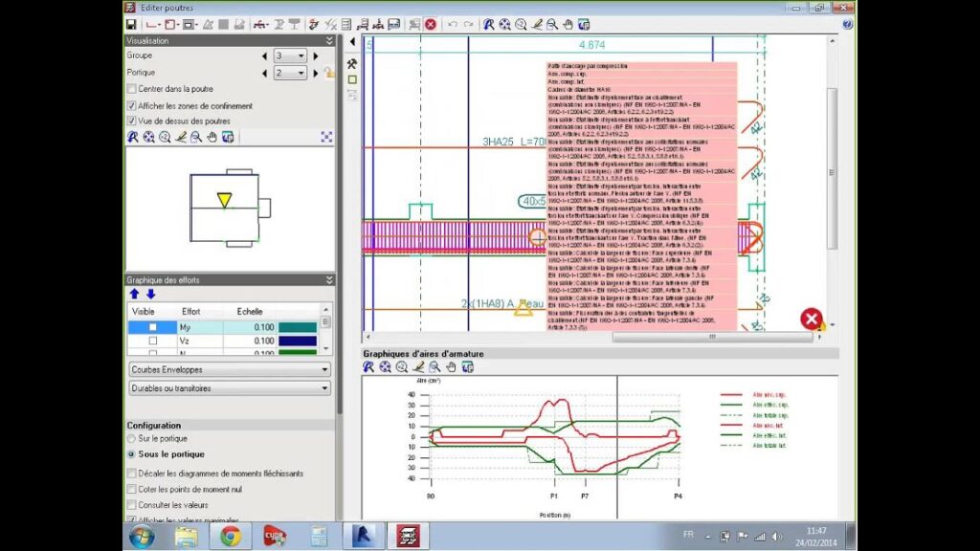Collapse the Visualisation panel header
Screen dimensions: 980x551
[x=329, y=41]
